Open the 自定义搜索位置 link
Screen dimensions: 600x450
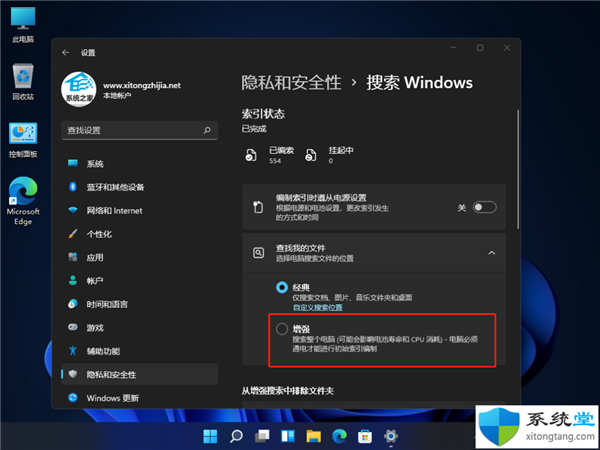(x=318, y=307)
